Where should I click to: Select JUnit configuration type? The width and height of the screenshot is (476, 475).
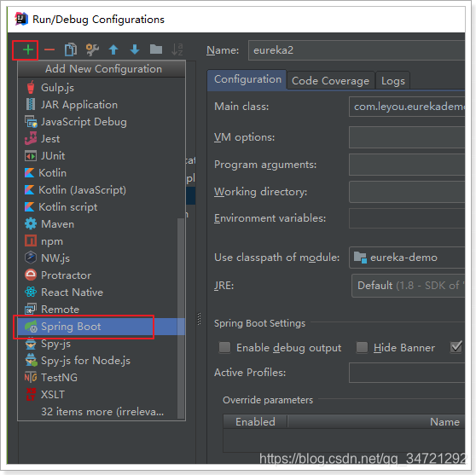[x=102, y=156]
